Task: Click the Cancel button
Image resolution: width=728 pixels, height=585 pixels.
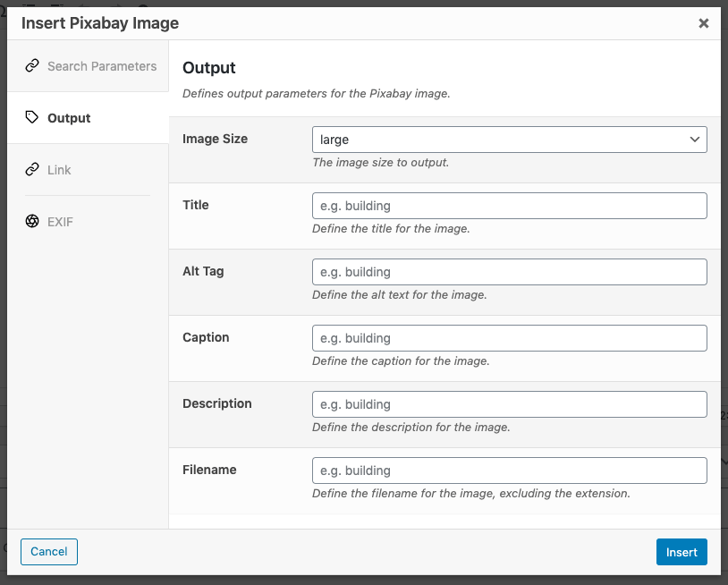Action: click(49, 552)
